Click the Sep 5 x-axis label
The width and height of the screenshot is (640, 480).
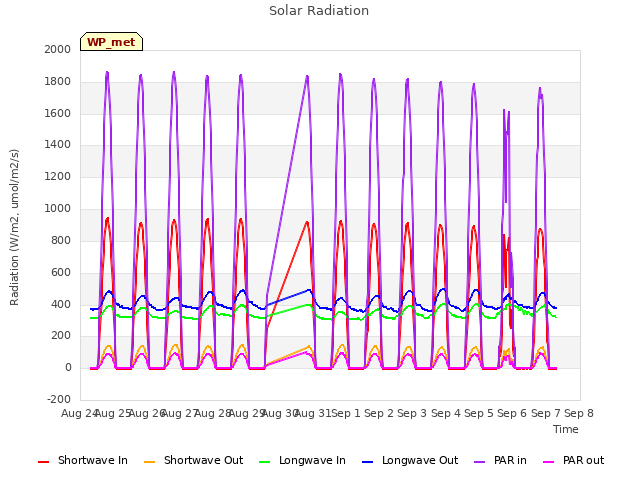point(479,413)
